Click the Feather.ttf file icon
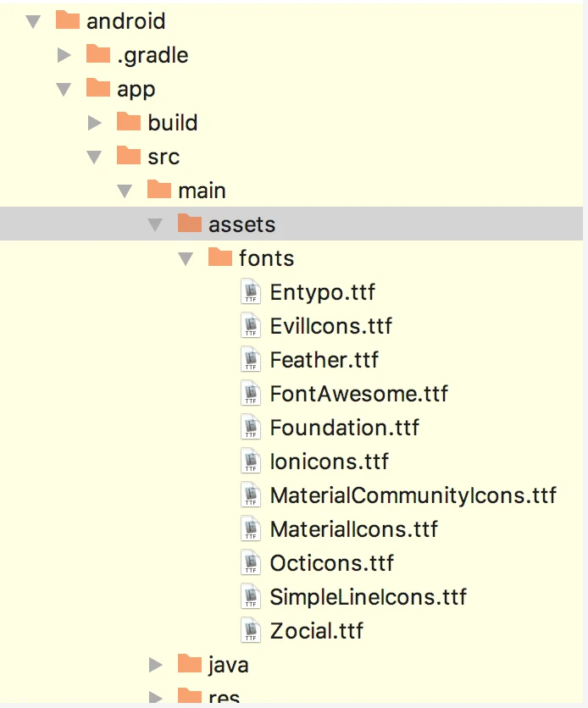The image size is (588, 708). [x=251, y=359]
